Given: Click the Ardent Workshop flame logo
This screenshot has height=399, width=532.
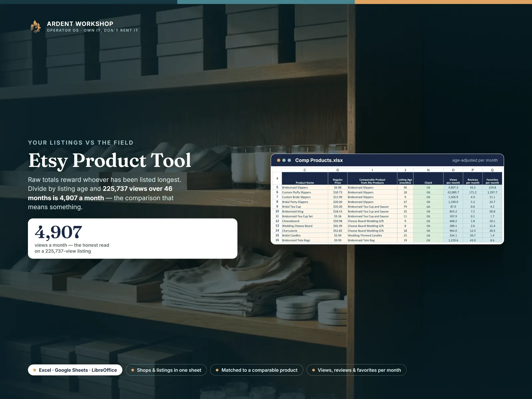Looking at the screenshot, I should 36,26.
